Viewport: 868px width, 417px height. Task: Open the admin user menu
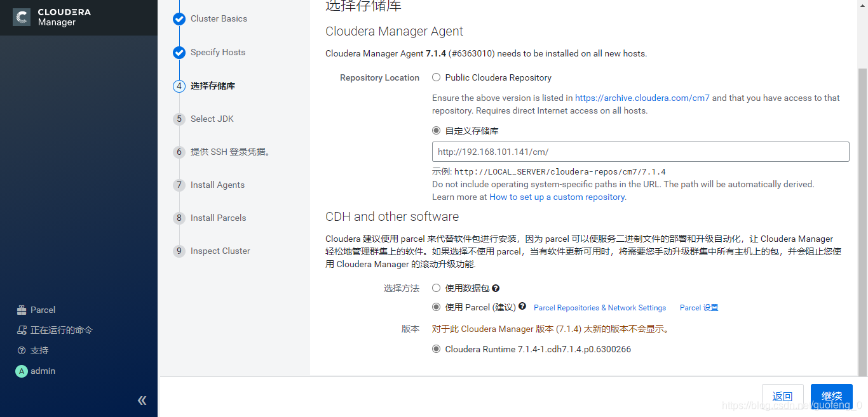click(x=36, y=371)
